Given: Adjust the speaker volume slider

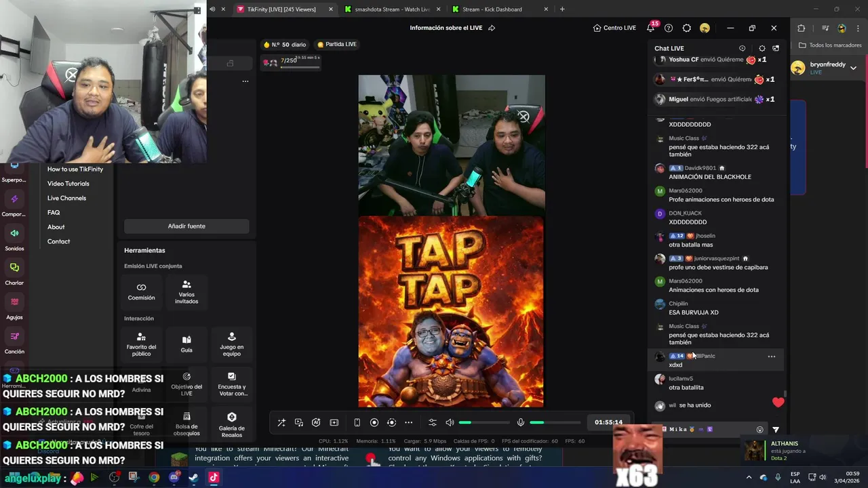Looking at the screenshot, I should pos(484,422).
